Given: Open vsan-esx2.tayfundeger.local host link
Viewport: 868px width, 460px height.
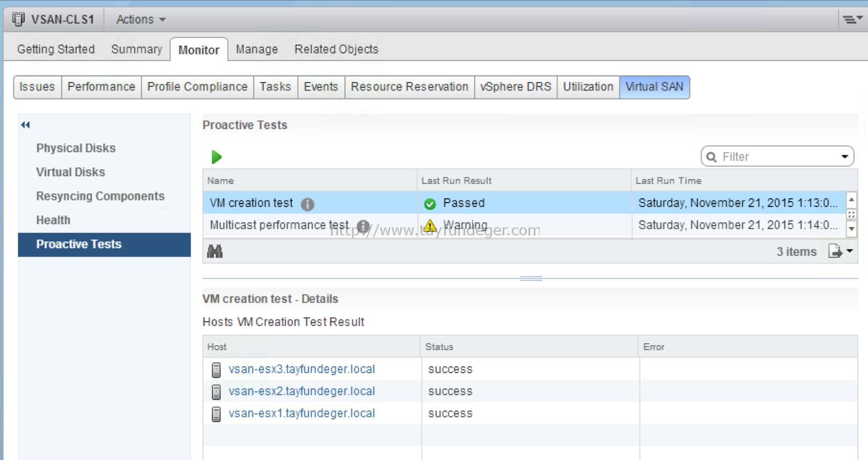Looking at the screenshot, I should [301, 391].
